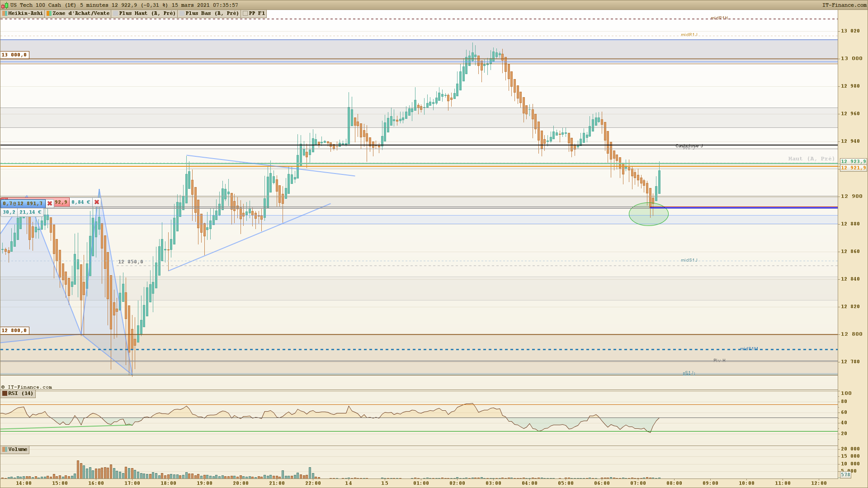Click the grey Plus Haut indicator swatch
This screenshot has width=868, height=488.
coord(116,14)
